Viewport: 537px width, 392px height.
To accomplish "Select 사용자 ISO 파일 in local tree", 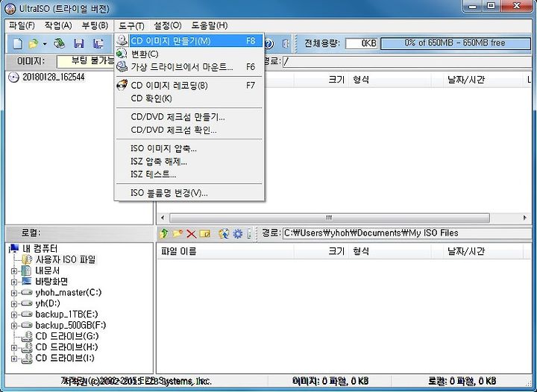I will [x=66, y=259].
